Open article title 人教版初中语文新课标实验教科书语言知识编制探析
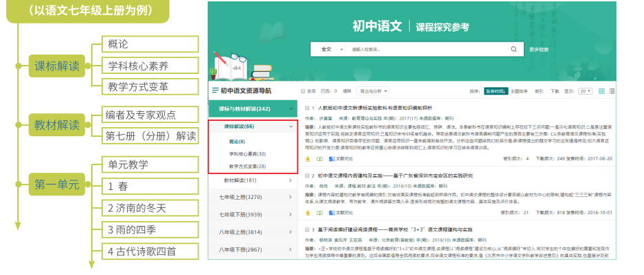The image size is (644, 275). pyautogui.click(x=375, y=108)
